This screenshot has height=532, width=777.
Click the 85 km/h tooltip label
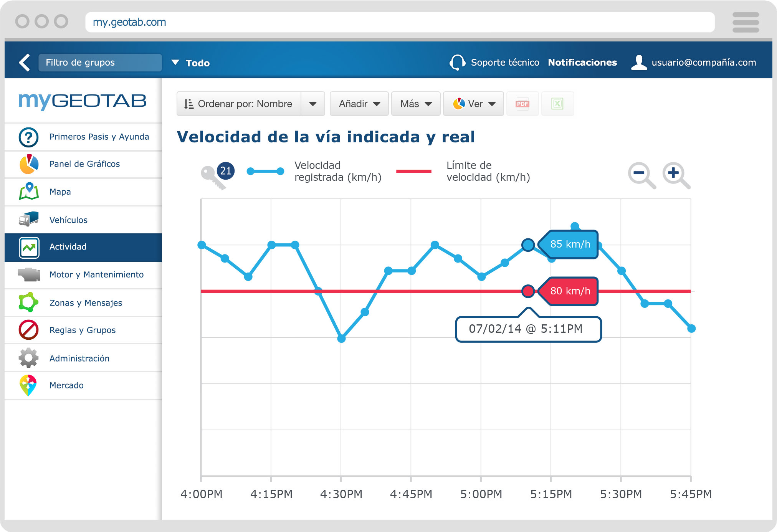[x=568, y=245]
